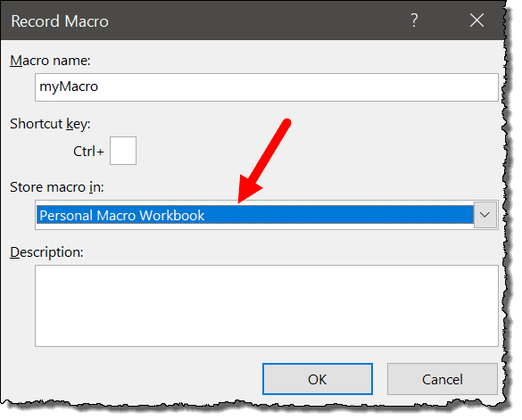The width and height of the screenshot is (522, 420).
Task: Focus the Ctrl+ shortcut key box
Action: (x=123, y=151)
